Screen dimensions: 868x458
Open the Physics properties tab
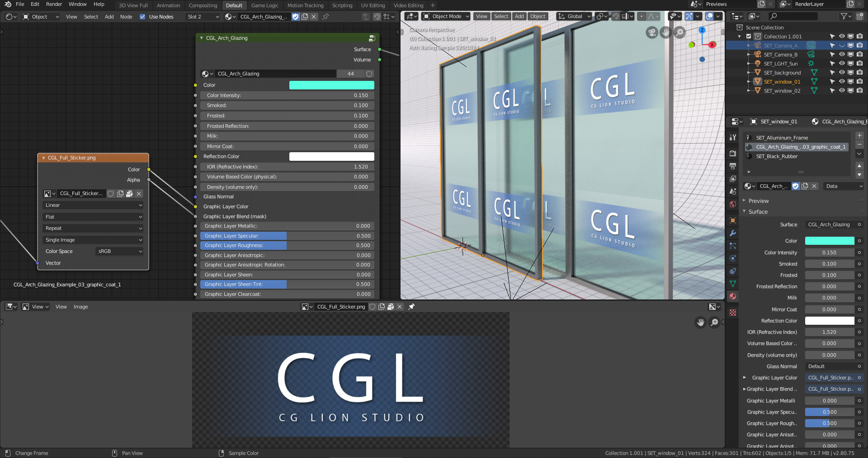tap(733, 258)
